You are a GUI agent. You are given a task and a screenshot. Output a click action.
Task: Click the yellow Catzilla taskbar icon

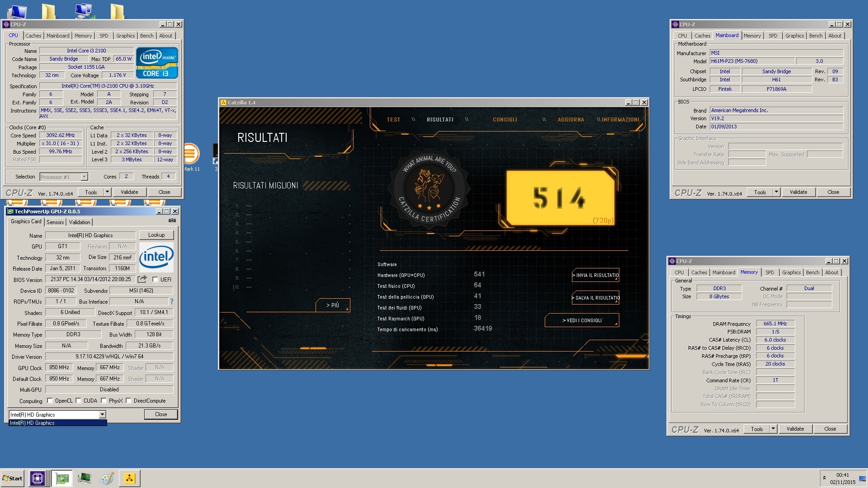130,478
